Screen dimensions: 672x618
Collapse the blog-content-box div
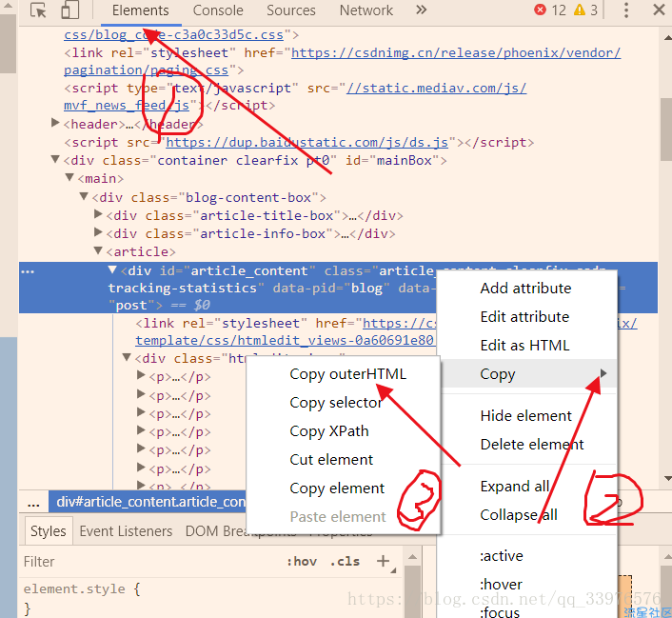(85, 197)
